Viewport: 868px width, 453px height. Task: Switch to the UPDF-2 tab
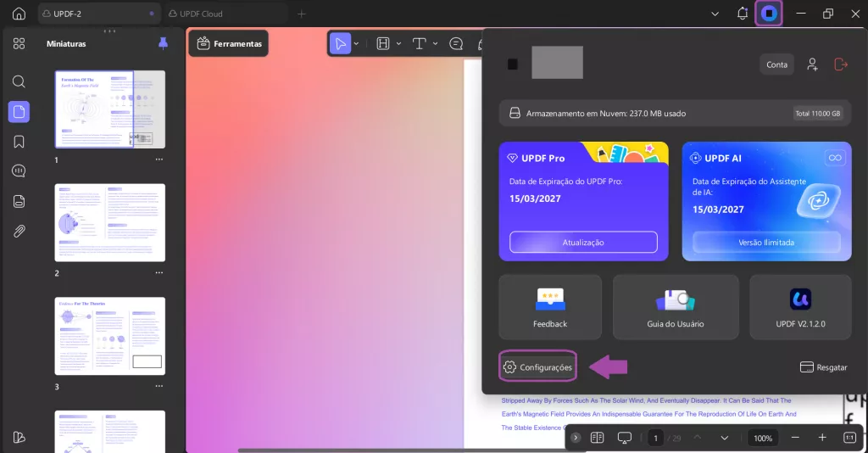(x=98, y=14)
